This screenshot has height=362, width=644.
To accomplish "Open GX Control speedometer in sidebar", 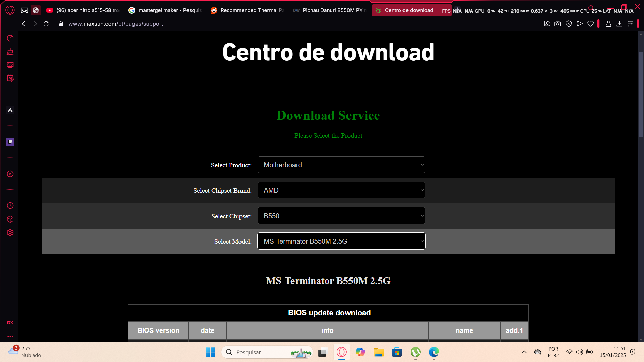I will pyautogui.click(x=10, y=38).
